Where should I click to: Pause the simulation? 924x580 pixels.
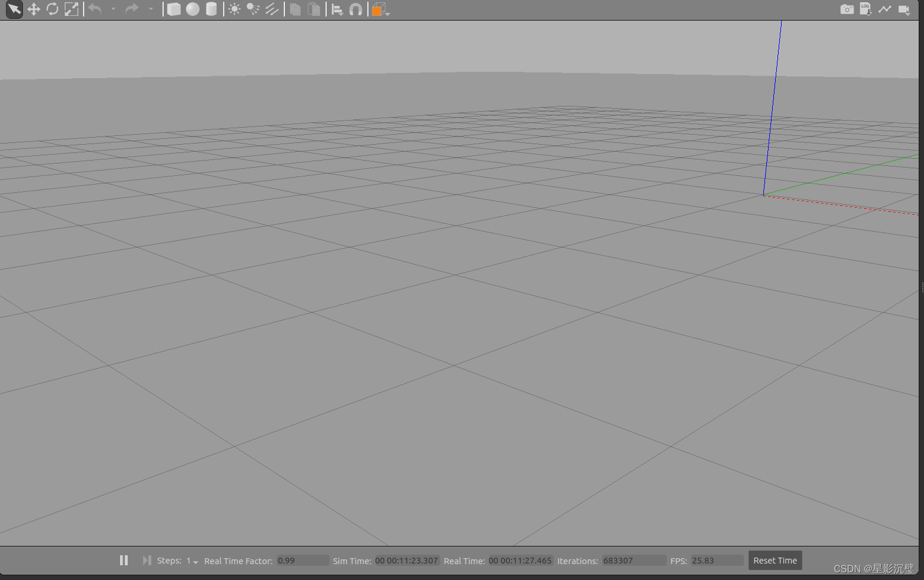pos(124,561)
